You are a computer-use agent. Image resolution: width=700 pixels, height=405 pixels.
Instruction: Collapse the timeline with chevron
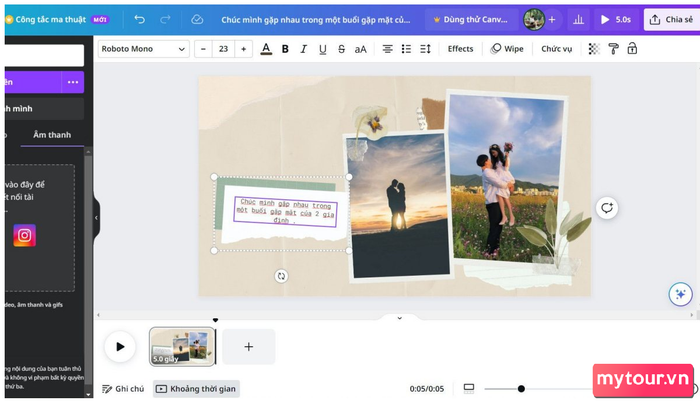[400, 318]
